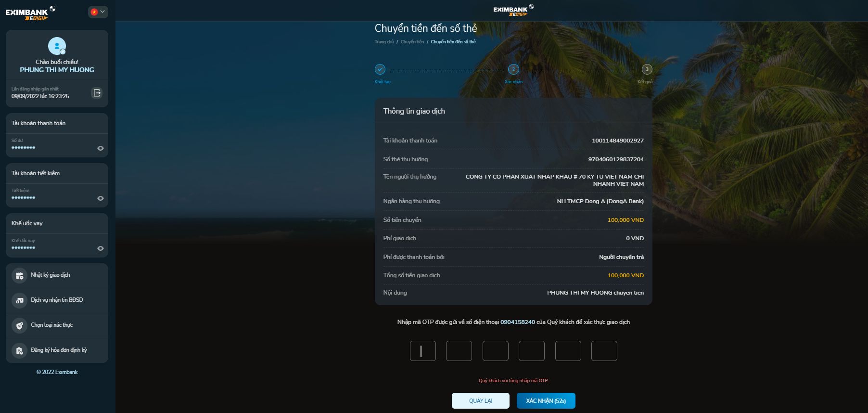Click the Chọn loại xác thực shield icon
868x413 pixels.
[x=19, y=325]
